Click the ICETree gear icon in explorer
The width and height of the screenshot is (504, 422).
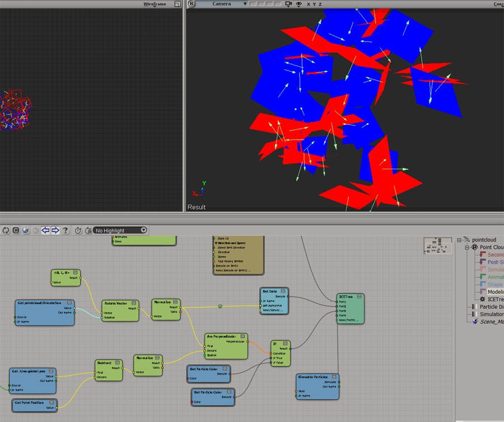coord(482,299)
